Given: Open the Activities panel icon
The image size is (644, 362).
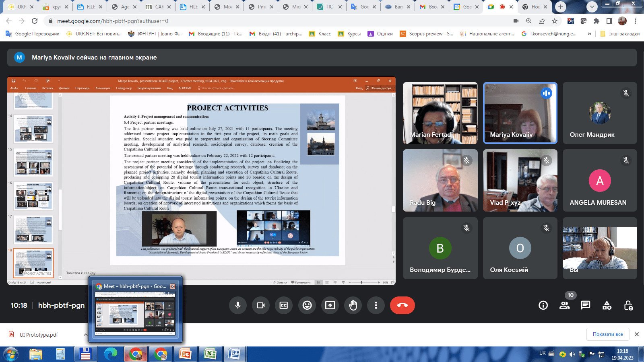Looking at the screenshot, I should (x=607, y=306).
